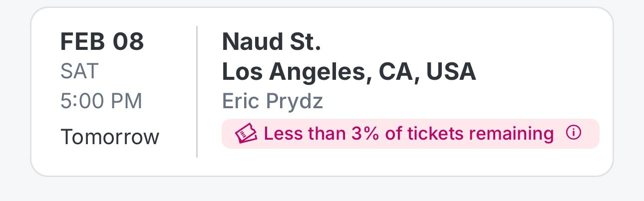
Task: Open the Naud St. venue title
Action: click(271, 42)
